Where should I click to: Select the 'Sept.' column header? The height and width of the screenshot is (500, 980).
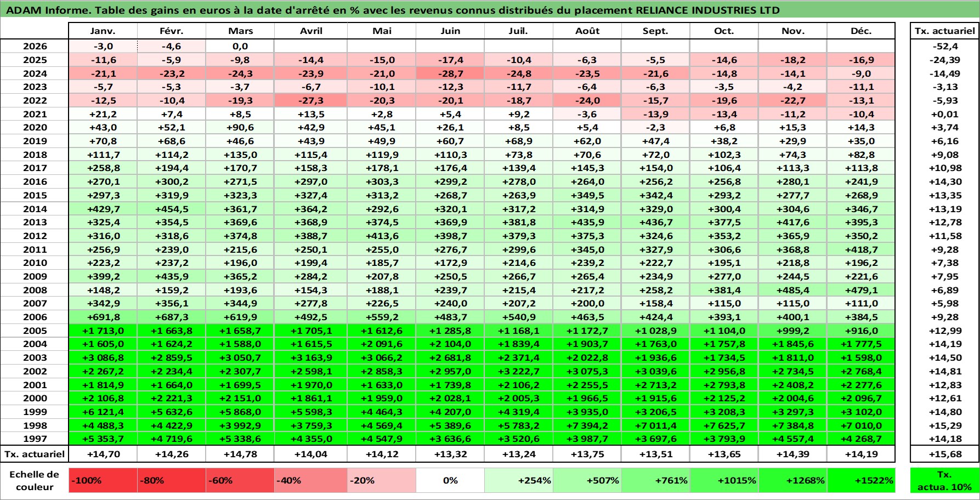click(655, 31)
